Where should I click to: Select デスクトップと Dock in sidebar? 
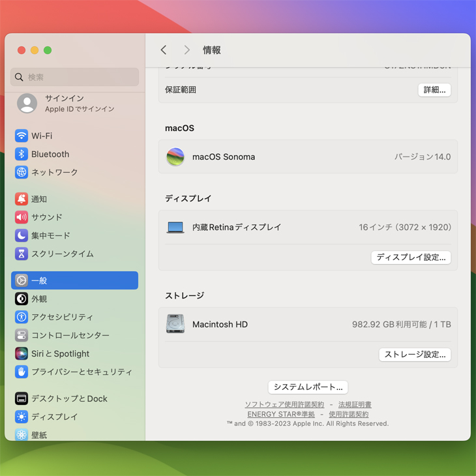click(x=69, y=398)
